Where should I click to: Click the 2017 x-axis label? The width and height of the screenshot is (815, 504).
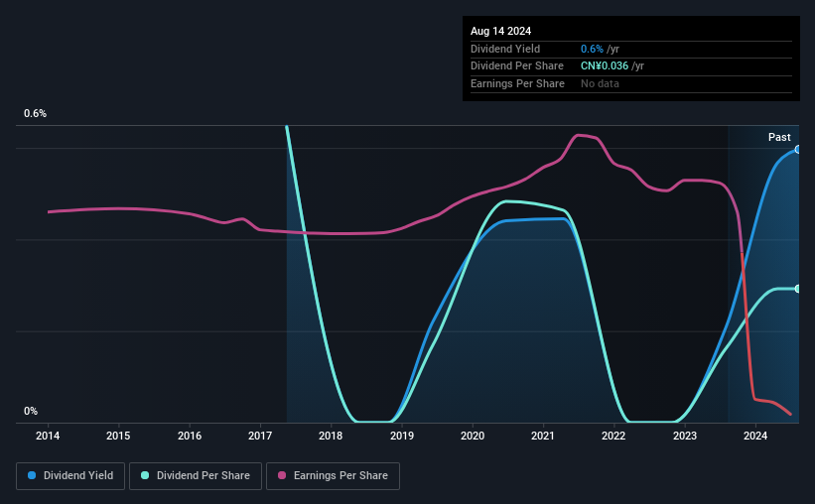tap(260, 436)
